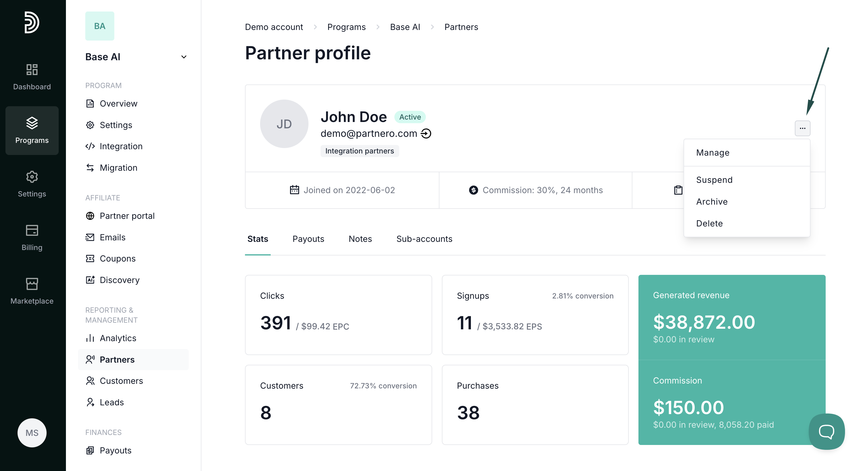Click login-as-partner arrow icon next to email
Screen dimensions: 868x471
click(426, 133)
